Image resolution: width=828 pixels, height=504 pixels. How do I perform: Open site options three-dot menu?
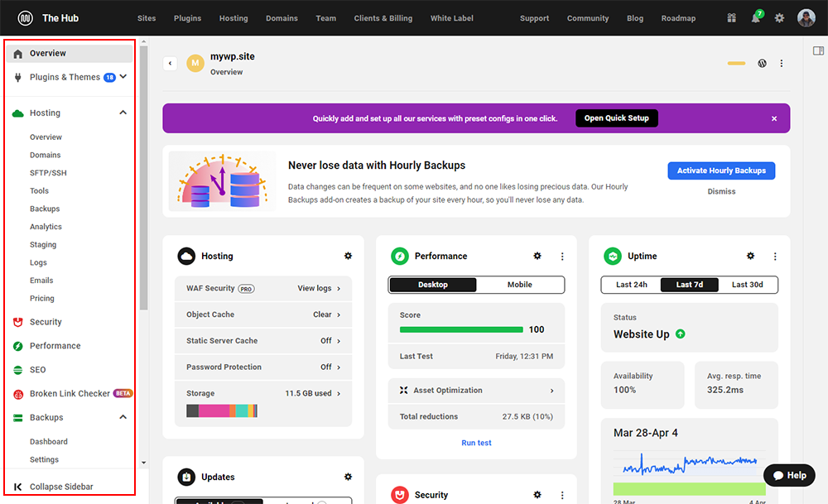pyautogui.click(x=782, y=64)
